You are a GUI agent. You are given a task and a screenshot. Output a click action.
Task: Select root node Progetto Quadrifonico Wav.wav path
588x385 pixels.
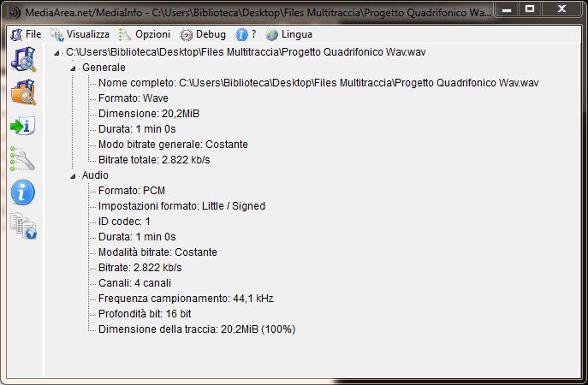[x=246, y=52]
